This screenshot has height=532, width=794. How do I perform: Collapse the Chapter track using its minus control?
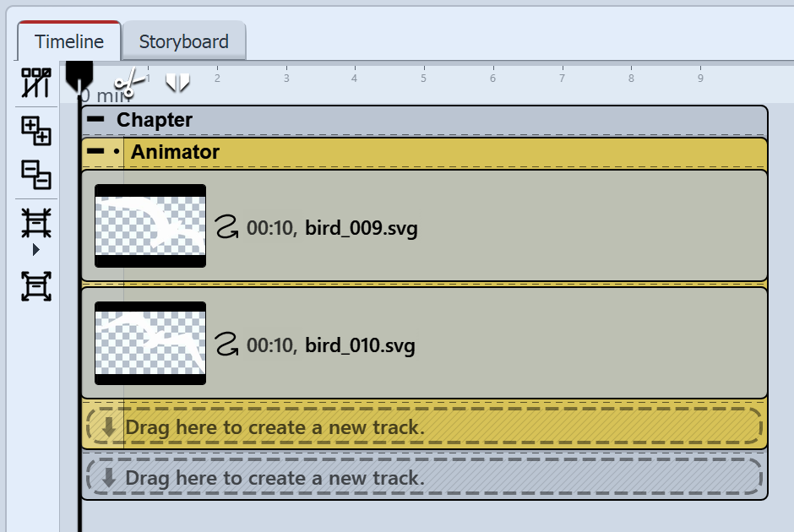pos(95,120)
